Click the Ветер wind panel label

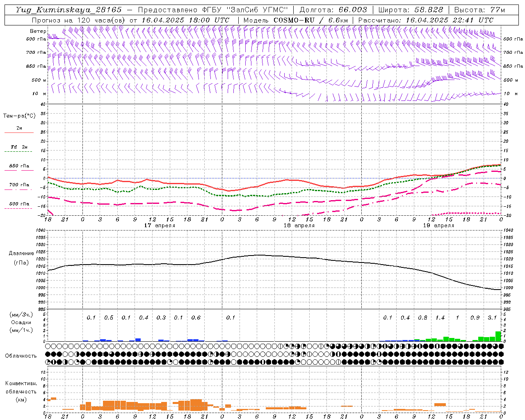[x=38, y=31]
